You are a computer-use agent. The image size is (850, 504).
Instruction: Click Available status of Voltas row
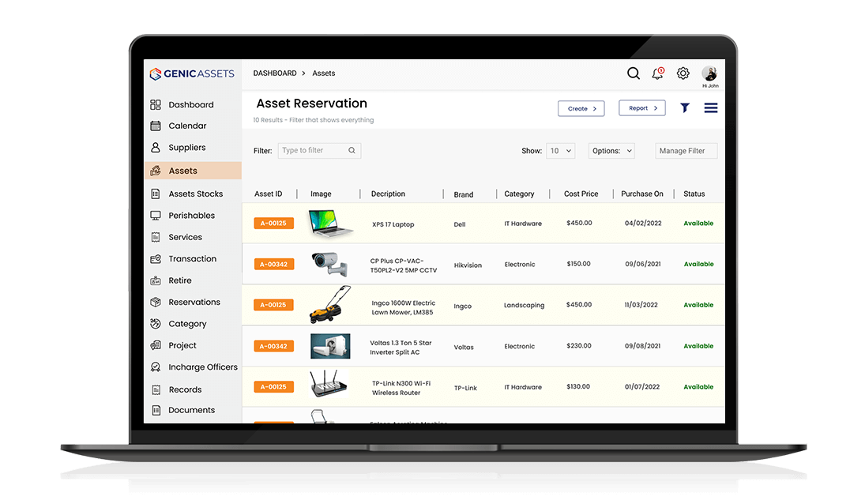[x=698, y=346]
